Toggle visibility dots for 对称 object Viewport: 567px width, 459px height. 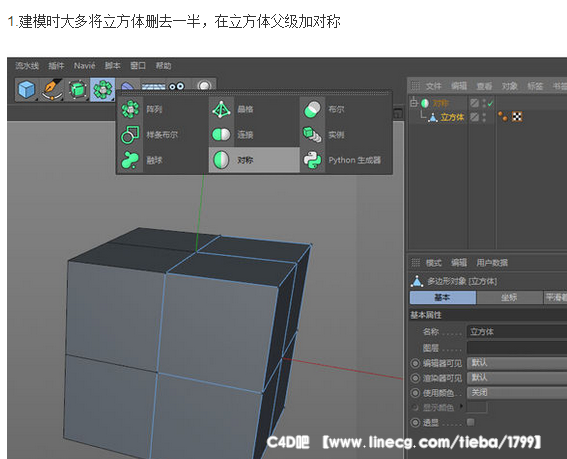[484, 103]
